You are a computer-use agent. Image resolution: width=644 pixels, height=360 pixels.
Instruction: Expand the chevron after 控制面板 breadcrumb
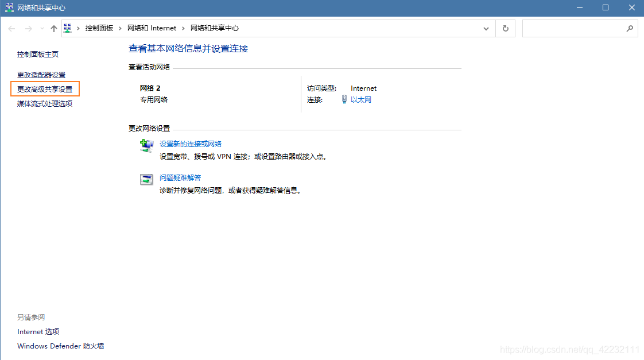(120, 28)
